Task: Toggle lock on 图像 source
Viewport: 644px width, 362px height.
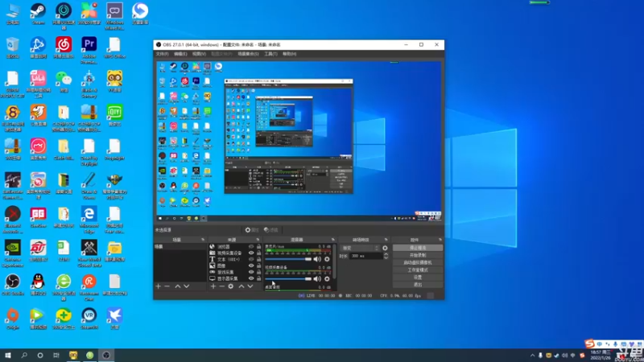Action: (x=258, y=265)
